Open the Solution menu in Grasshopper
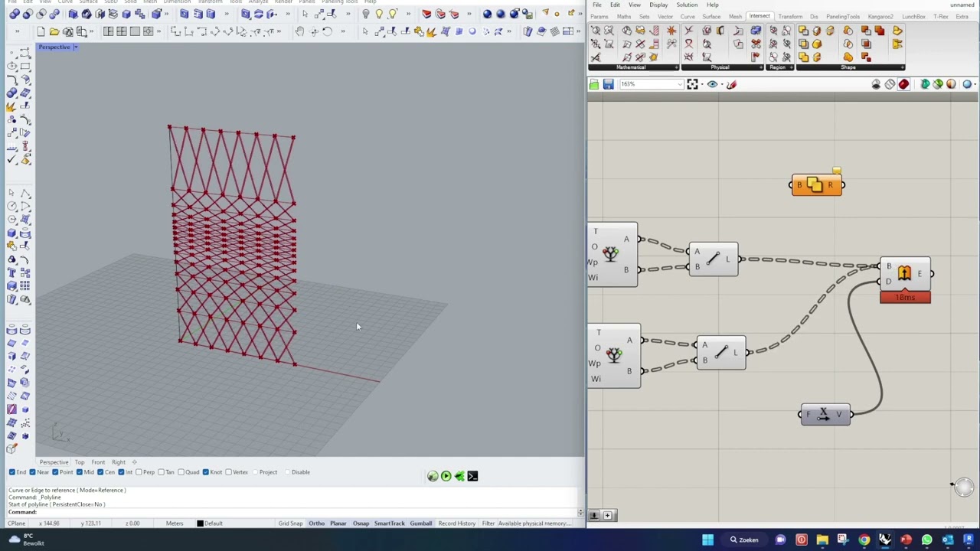This screenshot has width=980, height=551. coord(687,5)
